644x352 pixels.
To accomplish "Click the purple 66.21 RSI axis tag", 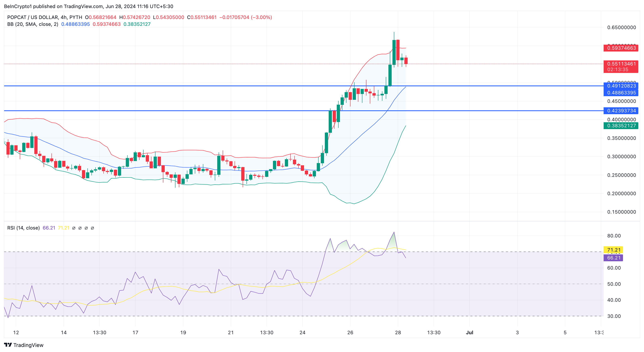I will tap(614, 258).
